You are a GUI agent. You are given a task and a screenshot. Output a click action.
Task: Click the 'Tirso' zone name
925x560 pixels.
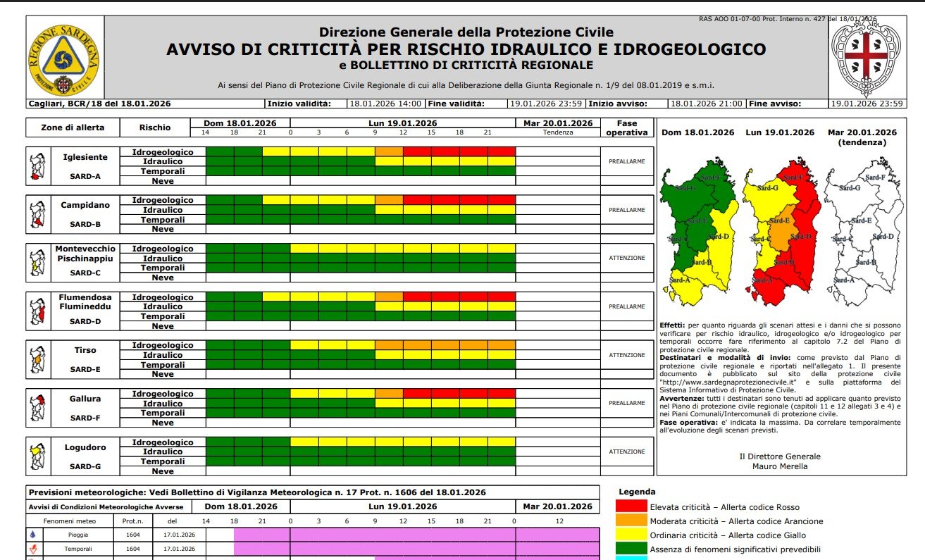click(x=86, y=350)
